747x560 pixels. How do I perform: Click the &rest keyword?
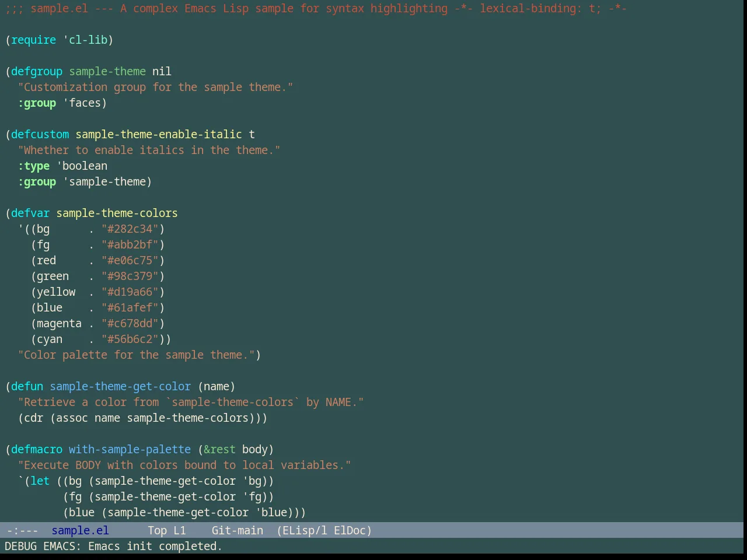219,449
